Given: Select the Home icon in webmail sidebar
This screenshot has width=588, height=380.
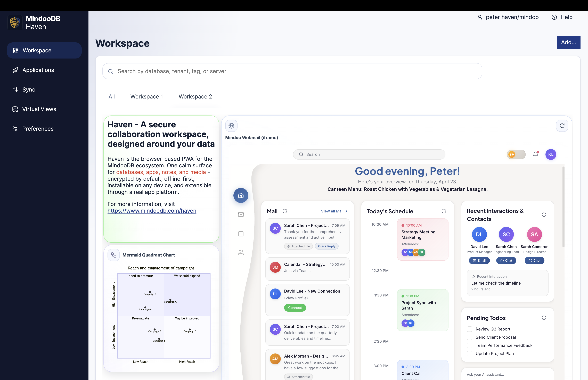Looking at the screenshot, I should click(241, 195).
